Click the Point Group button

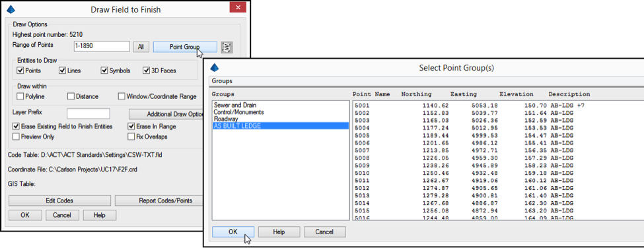pos(185,47)
